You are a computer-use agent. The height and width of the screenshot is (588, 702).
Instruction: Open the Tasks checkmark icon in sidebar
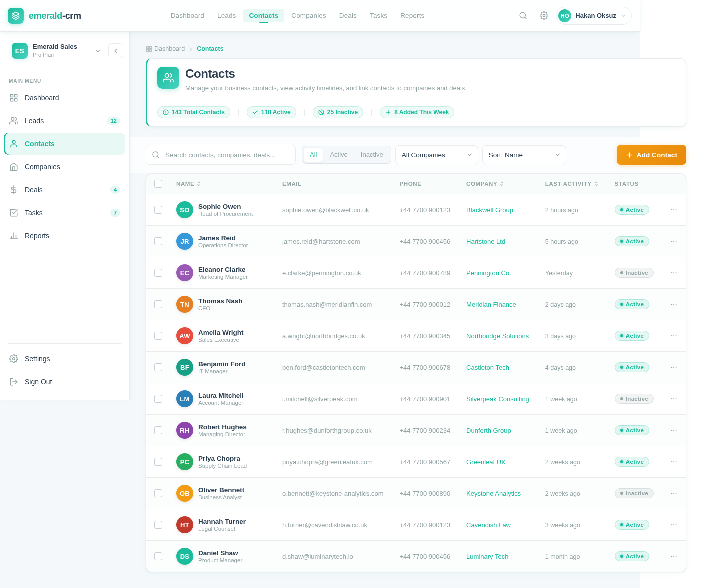click(14, 213)
